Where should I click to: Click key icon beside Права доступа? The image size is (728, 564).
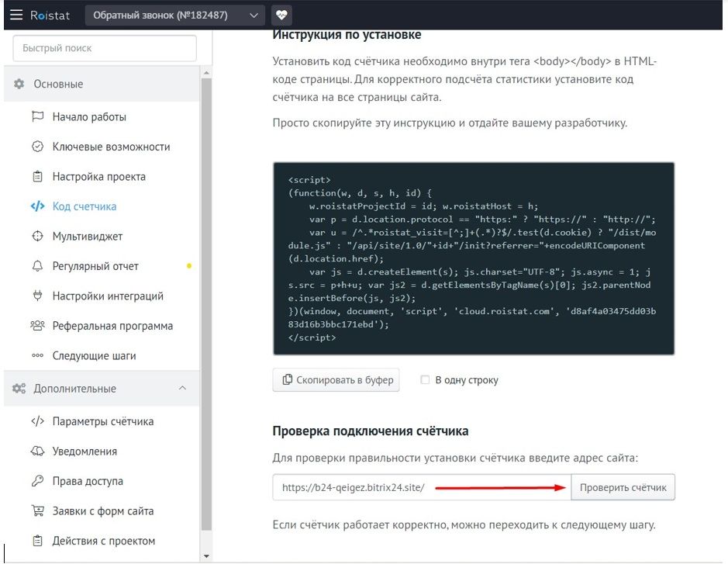[38, 481]
